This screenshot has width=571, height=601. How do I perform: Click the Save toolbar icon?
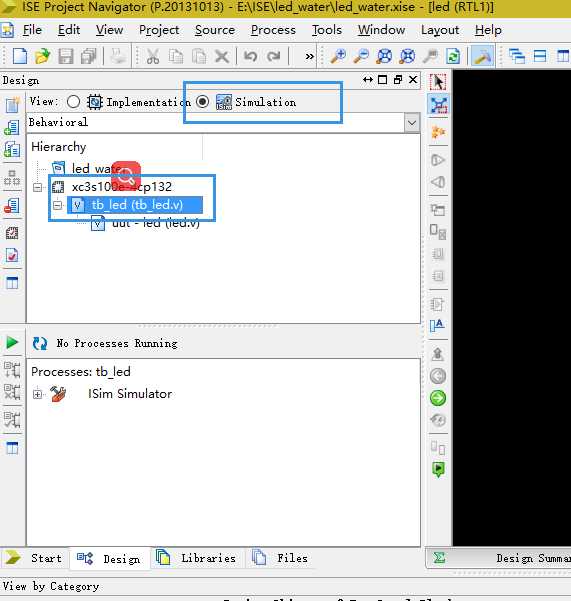click(x=66, y=56)
